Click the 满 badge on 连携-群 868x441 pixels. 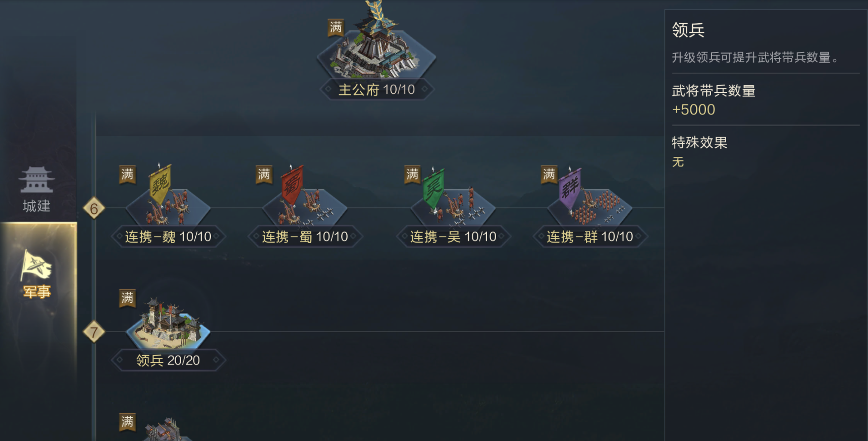point(549,175)
